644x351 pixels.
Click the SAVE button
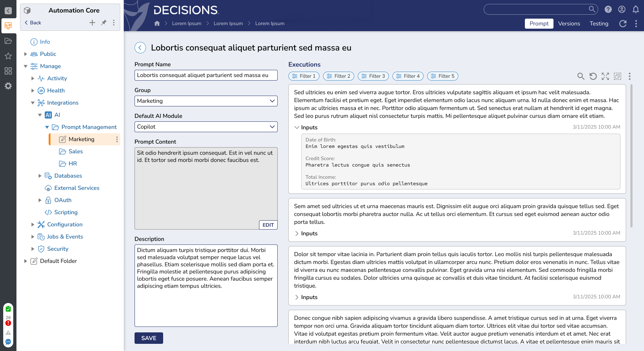pos(148,338)
